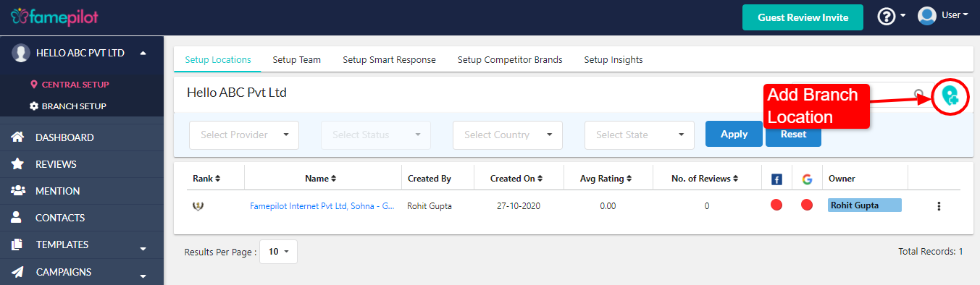Sort table by Rank column
The image size is (980, 285).
click(206, 179)
